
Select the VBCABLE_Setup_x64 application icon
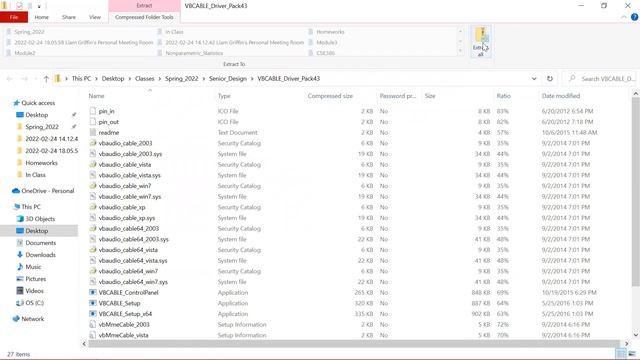(x=93, y=313)
